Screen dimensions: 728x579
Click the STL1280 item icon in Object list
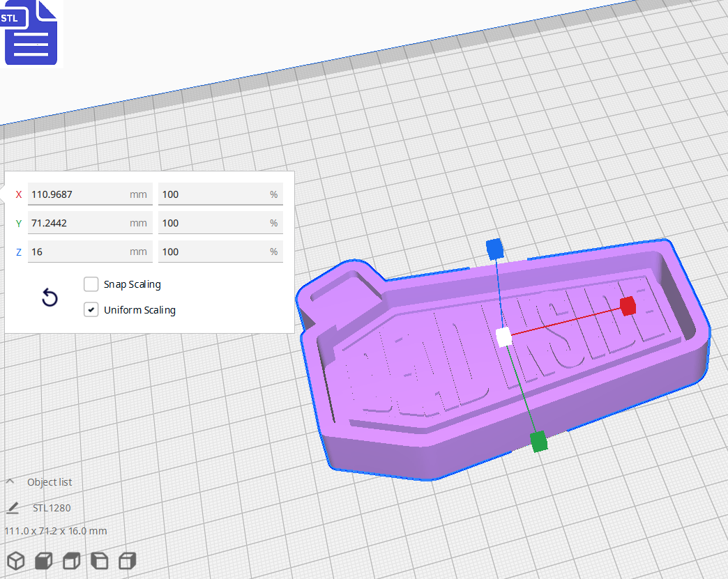[13, 507]
